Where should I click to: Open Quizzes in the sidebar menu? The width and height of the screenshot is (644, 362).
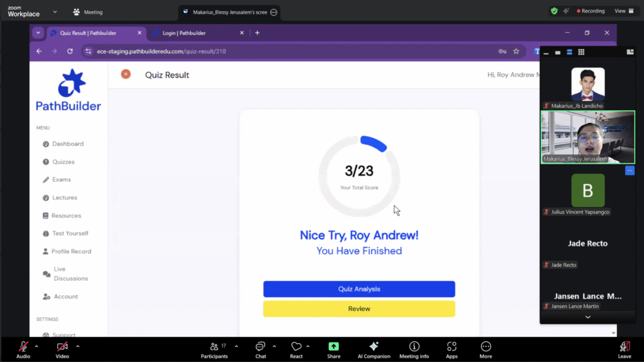(x=63, y=162)
